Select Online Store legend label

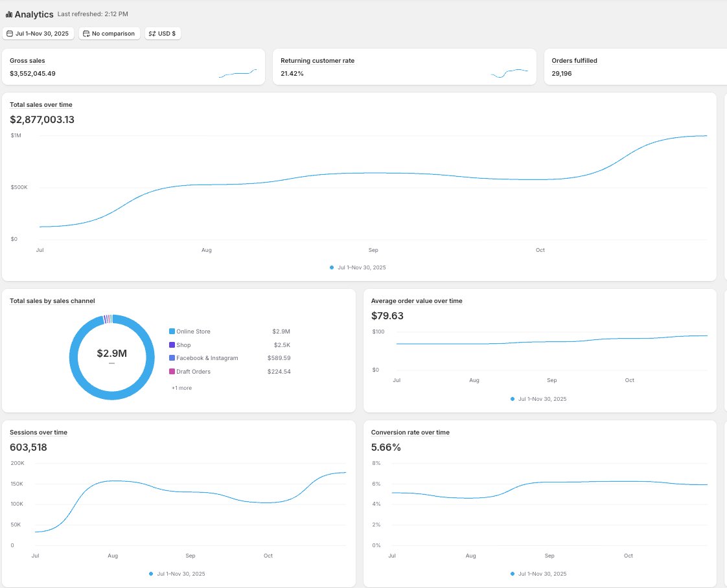[193, 332]
